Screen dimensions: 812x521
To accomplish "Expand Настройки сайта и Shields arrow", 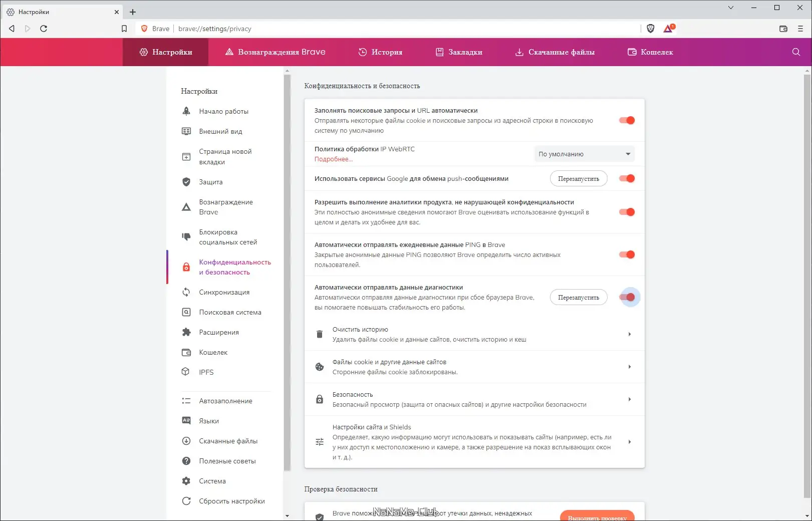I will [630, 442].
